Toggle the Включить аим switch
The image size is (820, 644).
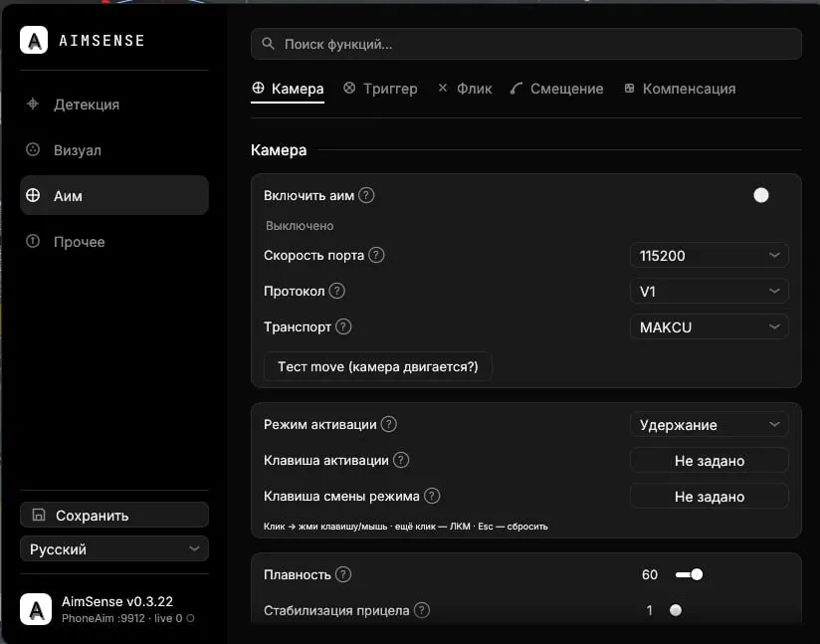(761, 195)
